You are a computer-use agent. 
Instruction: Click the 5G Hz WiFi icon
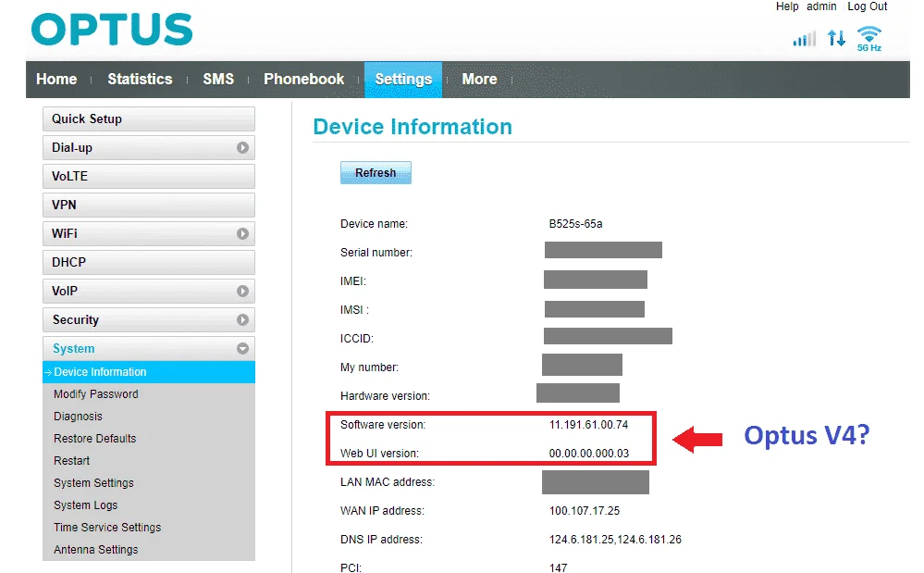(x=869, y=39)
